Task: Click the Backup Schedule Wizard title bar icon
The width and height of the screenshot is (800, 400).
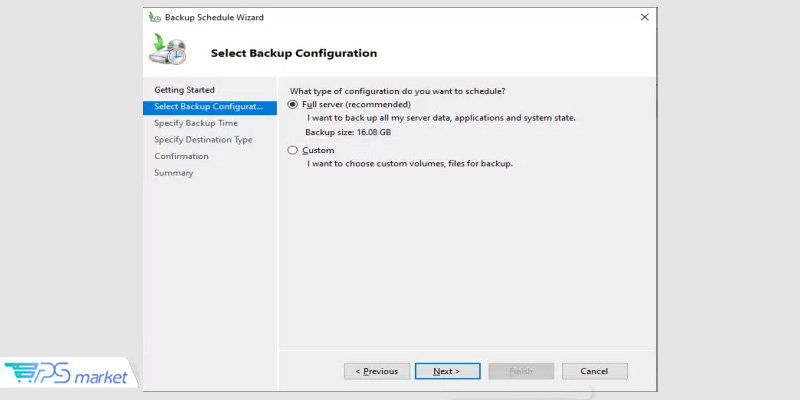Action: 154,18
